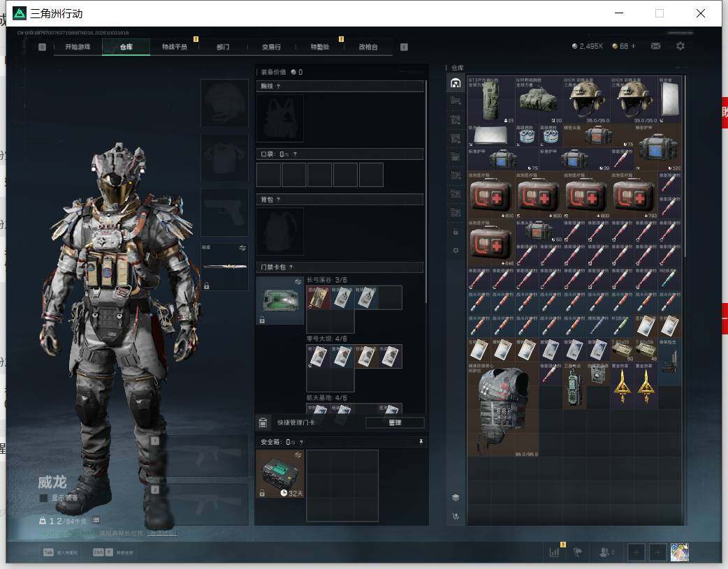
Task: Open the mail envelope icon
Action: click(x=655, y=46)
